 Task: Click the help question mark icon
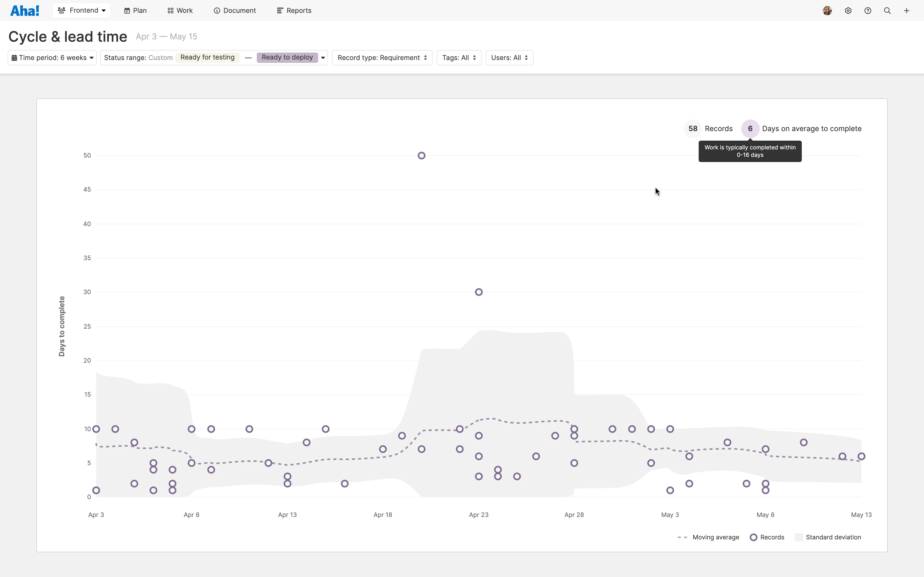click(868, 11)
